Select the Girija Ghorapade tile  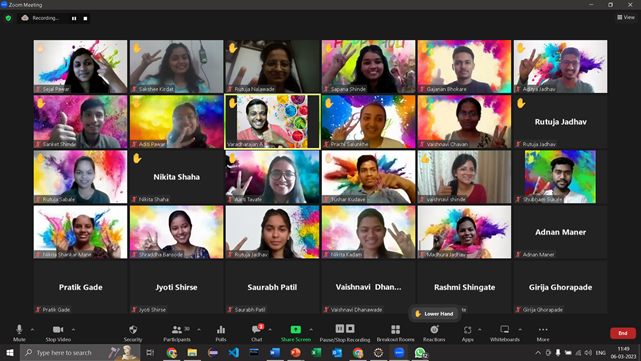[560, 287]
